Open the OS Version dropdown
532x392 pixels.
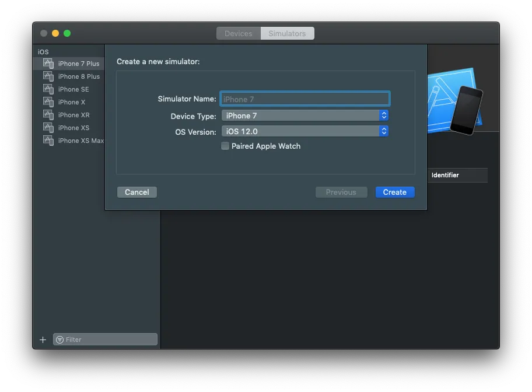point(304,131)
